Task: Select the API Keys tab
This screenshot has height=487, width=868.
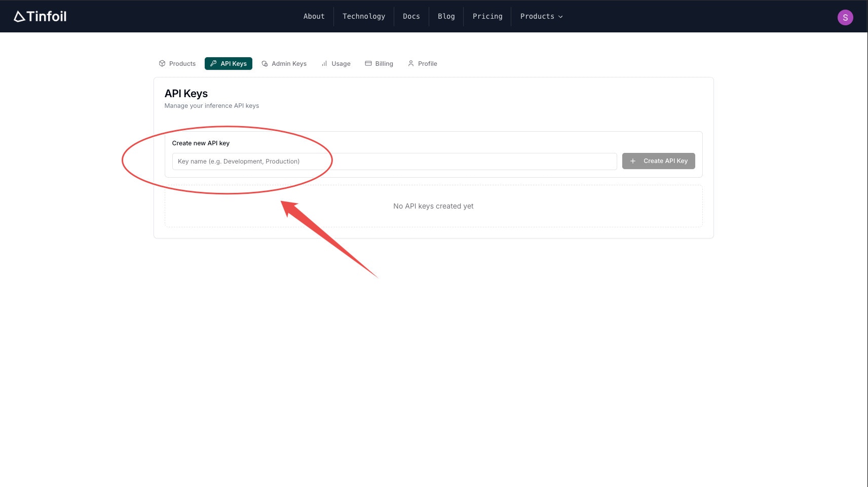Action: (229, 64)
